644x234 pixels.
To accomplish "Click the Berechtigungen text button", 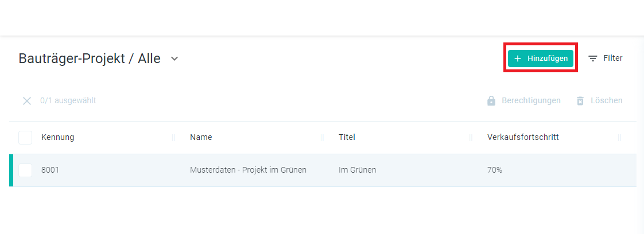I will [x=531, y=100].
